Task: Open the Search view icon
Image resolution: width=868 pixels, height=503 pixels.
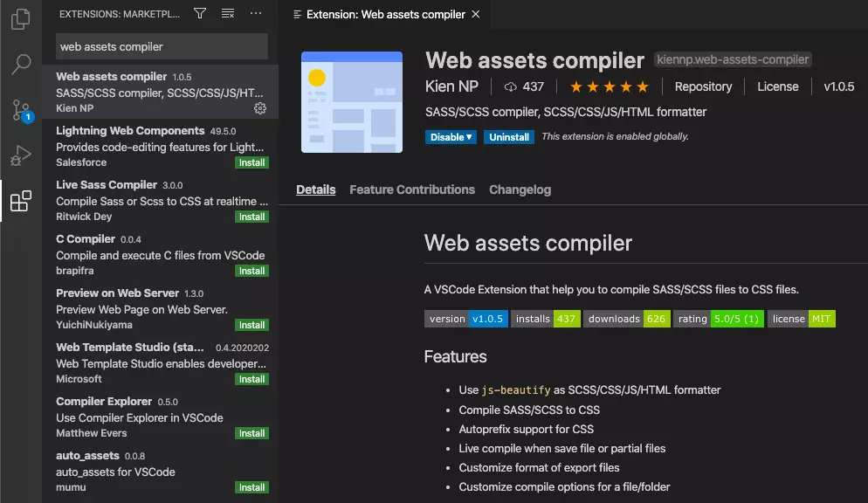Action: (20, 64)
